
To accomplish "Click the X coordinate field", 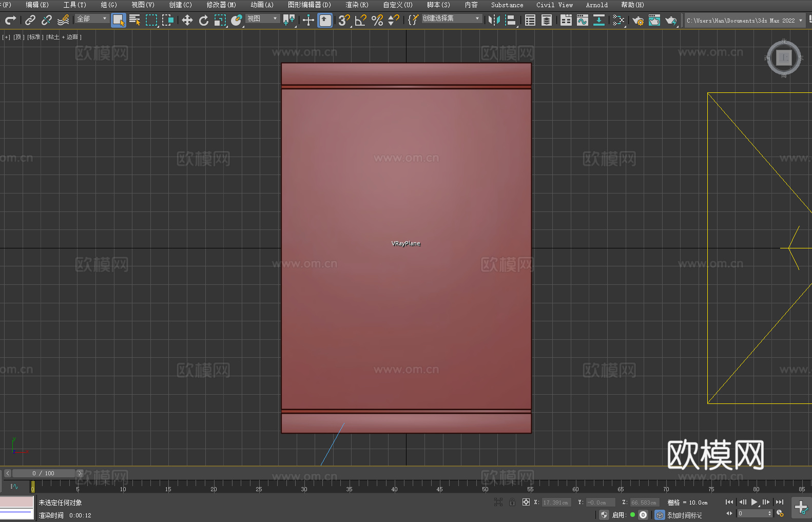I will [556, 502].
